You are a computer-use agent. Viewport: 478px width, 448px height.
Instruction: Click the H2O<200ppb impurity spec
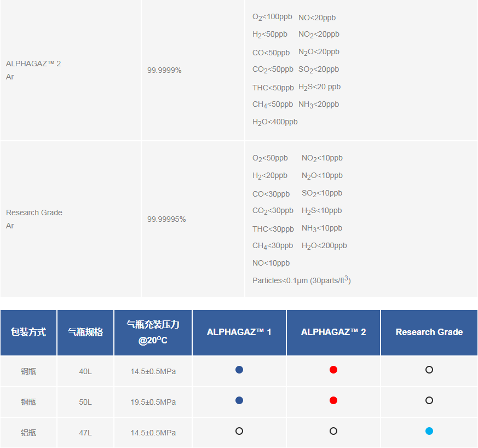click(324, 246)
